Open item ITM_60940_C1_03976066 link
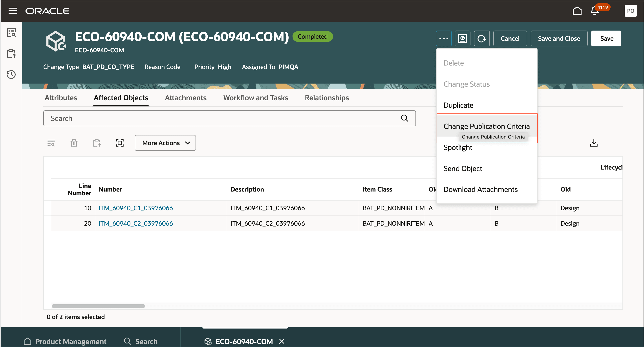Viewport: 644px width, 347px height. click(136, 208)
